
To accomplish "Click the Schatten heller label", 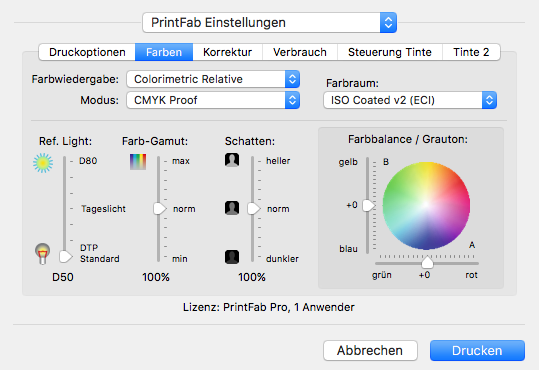I will click(278, 161).
